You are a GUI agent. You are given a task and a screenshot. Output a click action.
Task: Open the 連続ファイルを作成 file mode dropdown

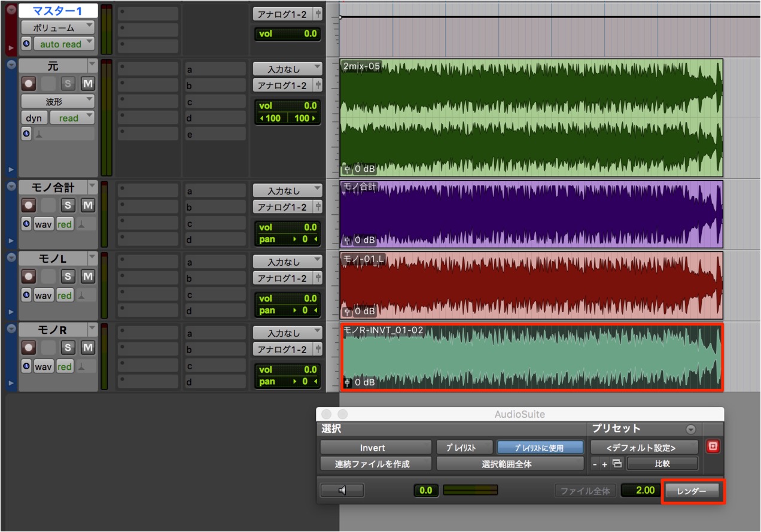point(376,464)
